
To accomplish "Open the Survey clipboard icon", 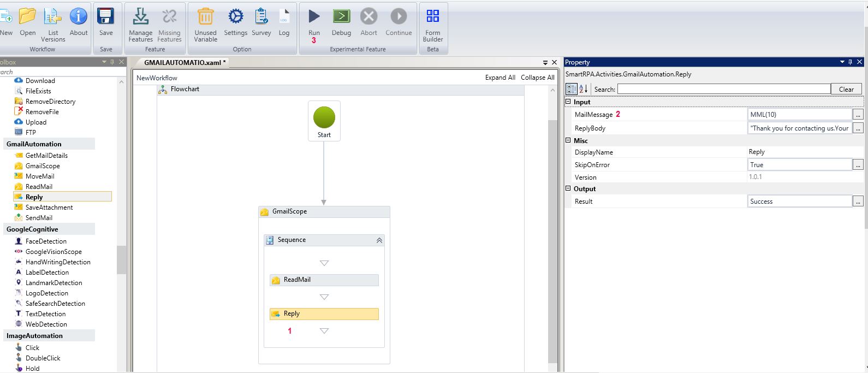I will click(x=261, y=17).
